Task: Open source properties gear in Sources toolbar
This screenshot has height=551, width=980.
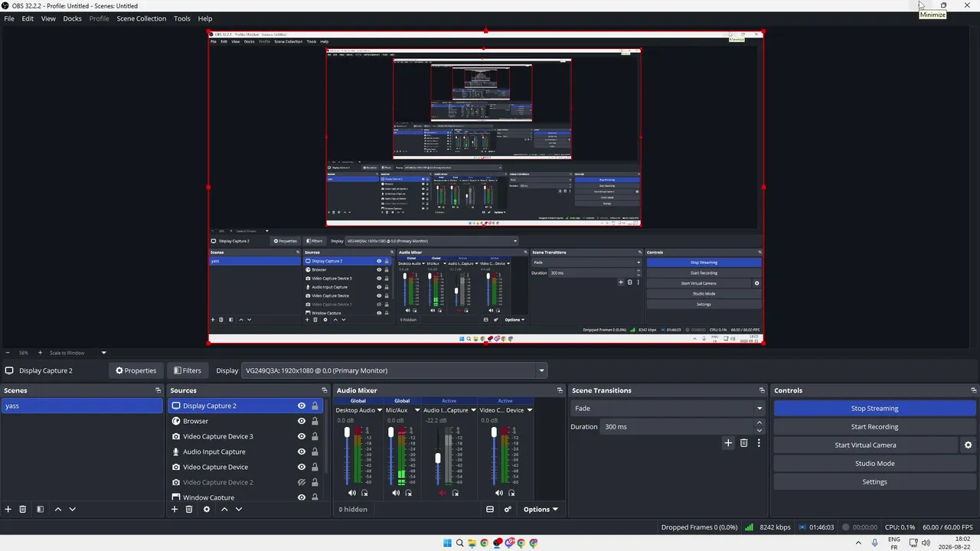Action: click(206, 509)
